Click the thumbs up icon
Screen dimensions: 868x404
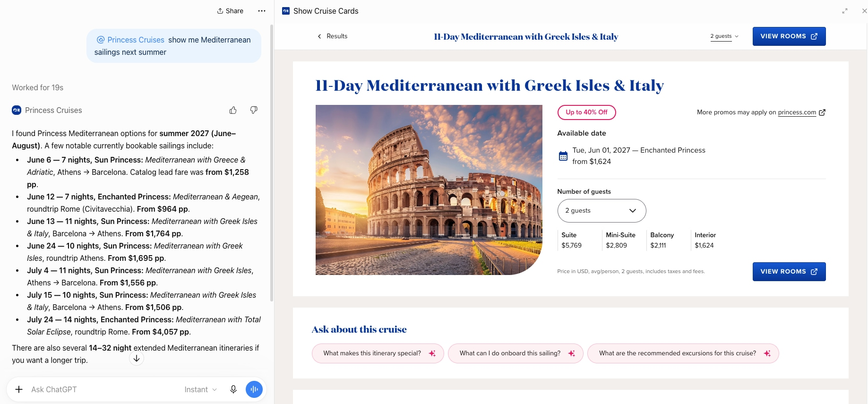pyautogui.click(x=233, y=110)
